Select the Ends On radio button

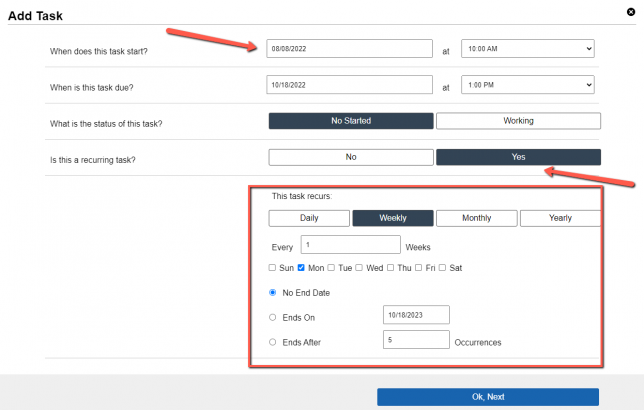pyautogui.click(x=272, y=317)
